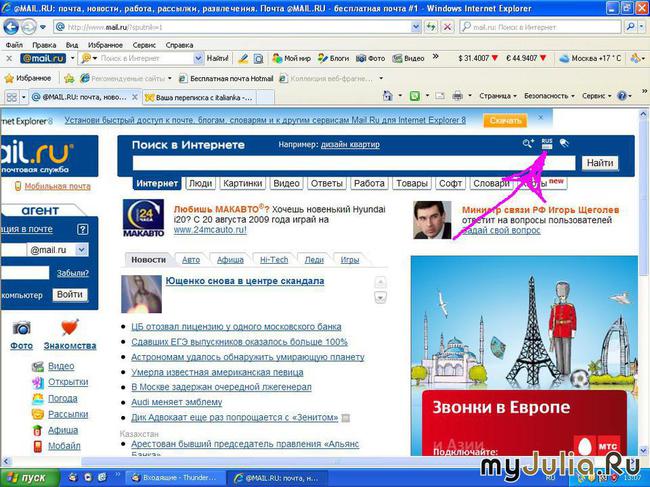Open the Бесплатная почта Hotmail favorites link

tap(226, 78)
